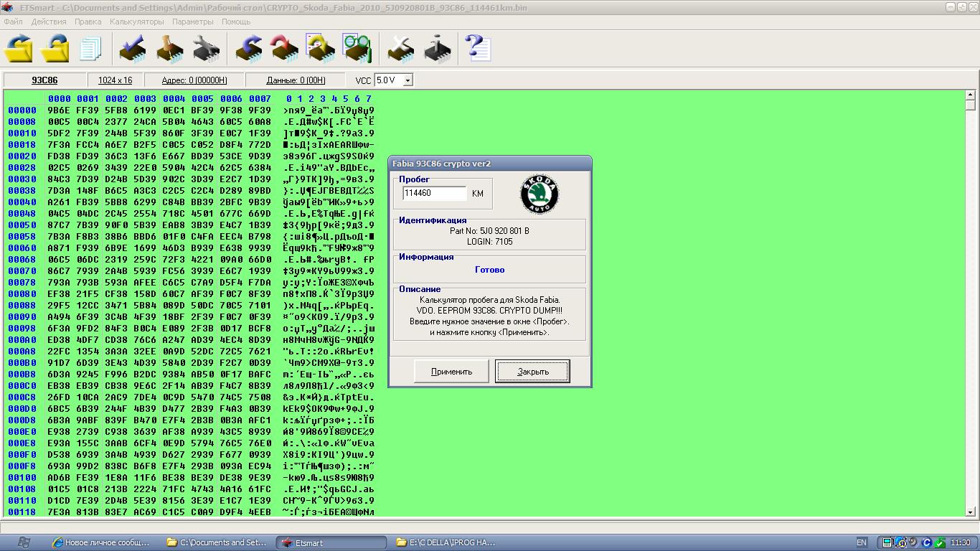Click the 93C86 chip type label

(x=44, y=80)
